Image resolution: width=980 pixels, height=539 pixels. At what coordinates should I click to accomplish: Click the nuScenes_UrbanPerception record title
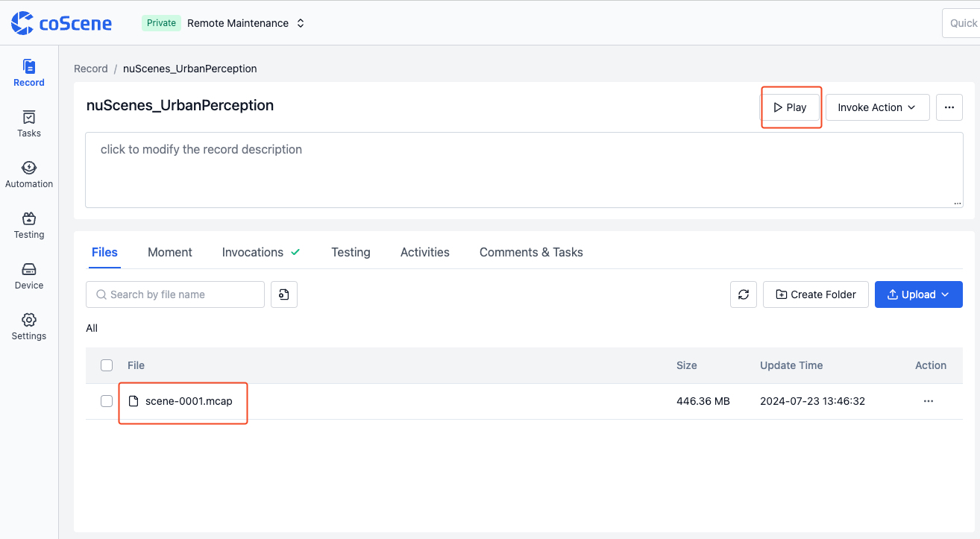click(x=180, y=105)
